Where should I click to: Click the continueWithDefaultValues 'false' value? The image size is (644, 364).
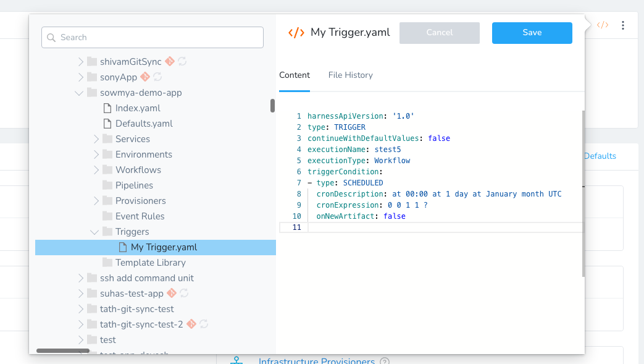pos(439,138)
